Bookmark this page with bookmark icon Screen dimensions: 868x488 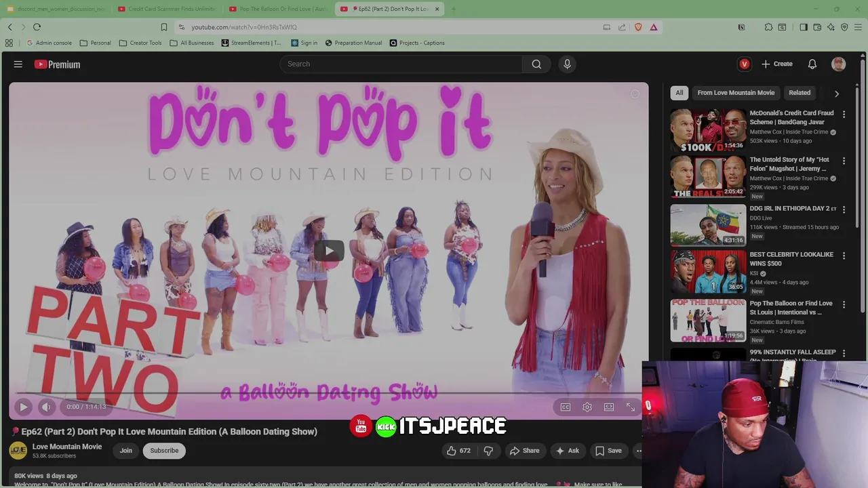coord(163,27)
